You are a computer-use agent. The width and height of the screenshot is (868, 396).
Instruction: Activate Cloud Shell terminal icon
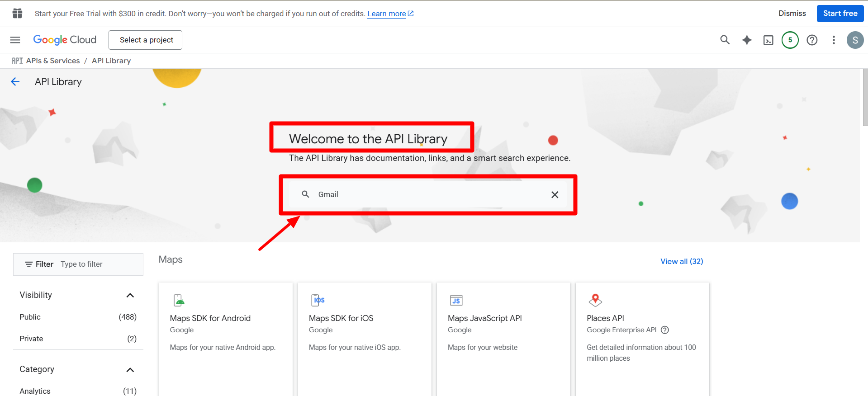coord(768,40)
